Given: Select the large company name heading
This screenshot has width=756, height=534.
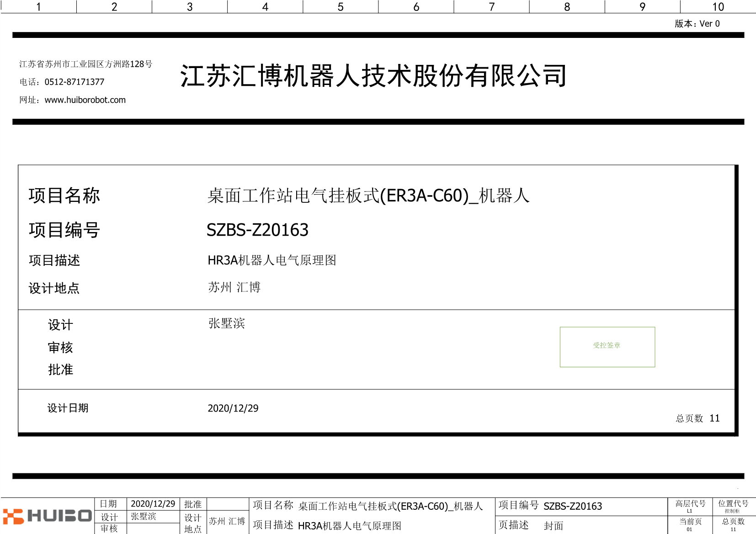Looking at the screenshot, I should coord(373,76).
